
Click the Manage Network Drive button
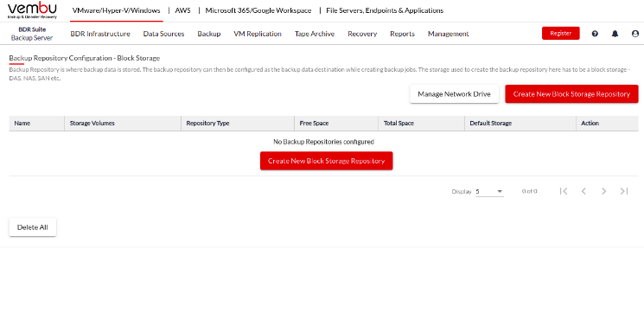pos(454,94)
